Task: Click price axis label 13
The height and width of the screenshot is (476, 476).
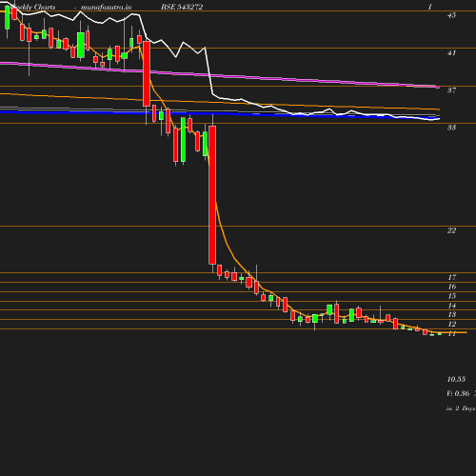Action: click(452, 314)
